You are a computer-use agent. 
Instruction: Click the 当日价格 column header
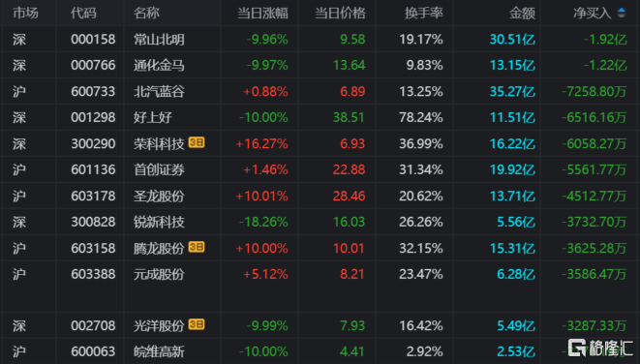coord(340,13)
